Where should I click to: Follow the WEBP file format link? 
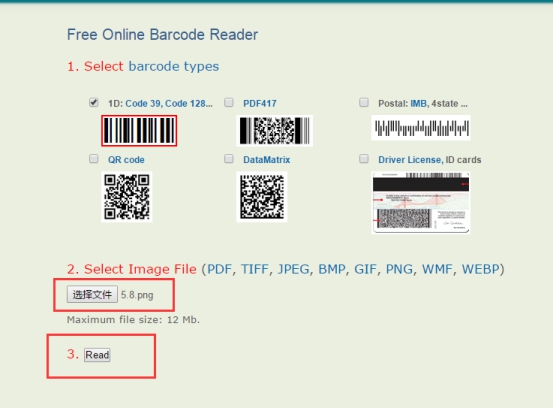pyautogui.click(x=481, y=269)
